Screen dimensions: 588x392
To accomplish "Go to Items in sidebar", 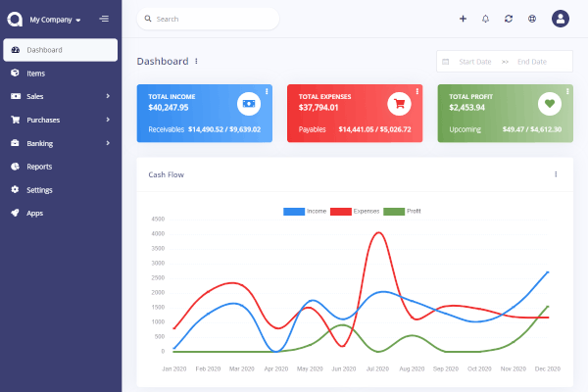I will 35,73.
